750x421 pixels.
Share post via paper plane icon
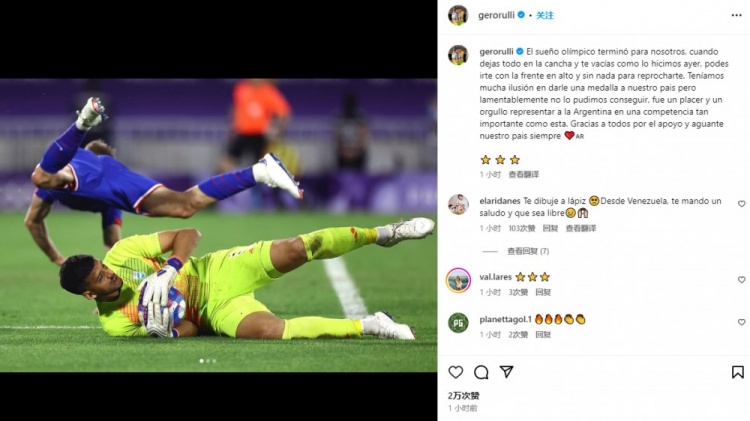point(507,372)
